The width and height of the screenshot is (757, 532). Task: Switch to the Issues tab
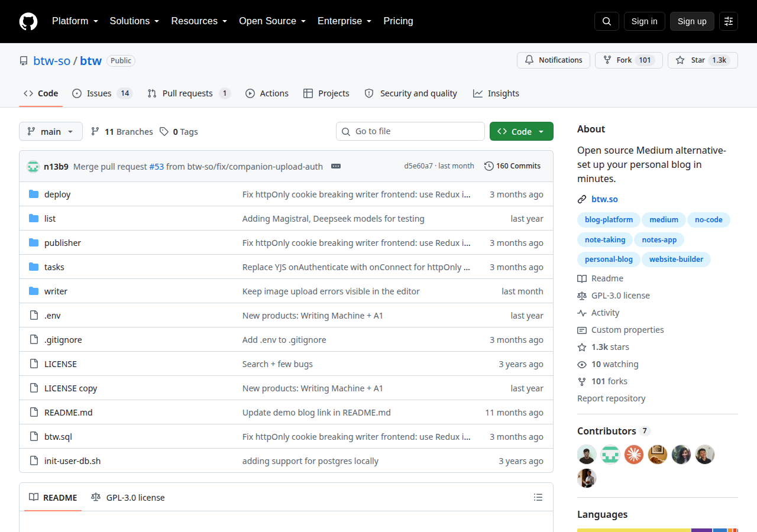[x=102, y=93]
